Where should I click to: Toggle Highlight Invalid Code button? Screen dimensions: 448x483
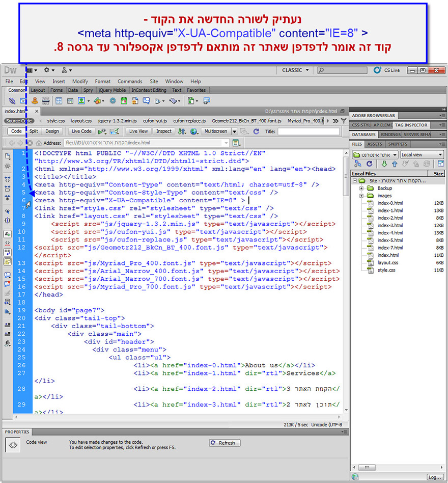click(8, 243)
